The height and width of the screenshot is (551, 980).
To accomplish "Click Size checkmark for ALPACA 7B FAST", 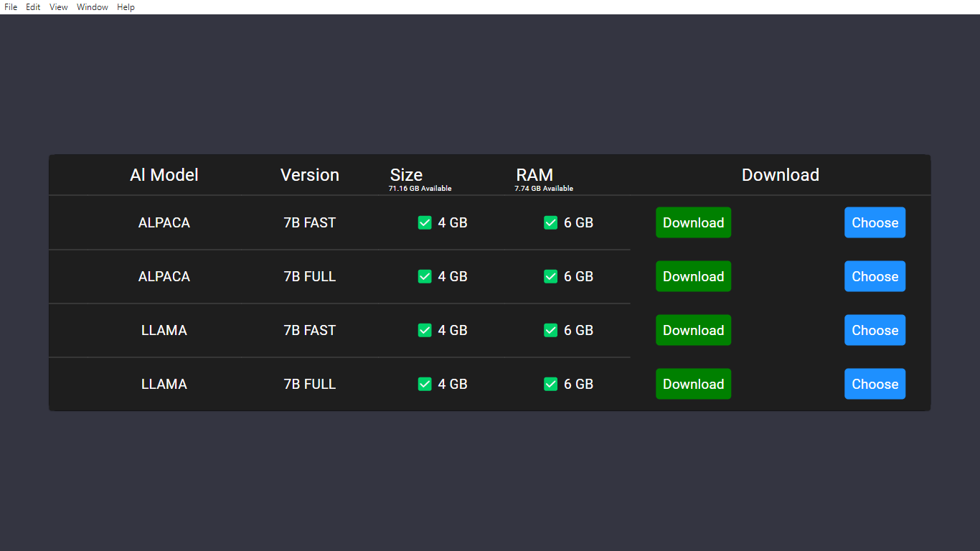I will click(425, 222).
